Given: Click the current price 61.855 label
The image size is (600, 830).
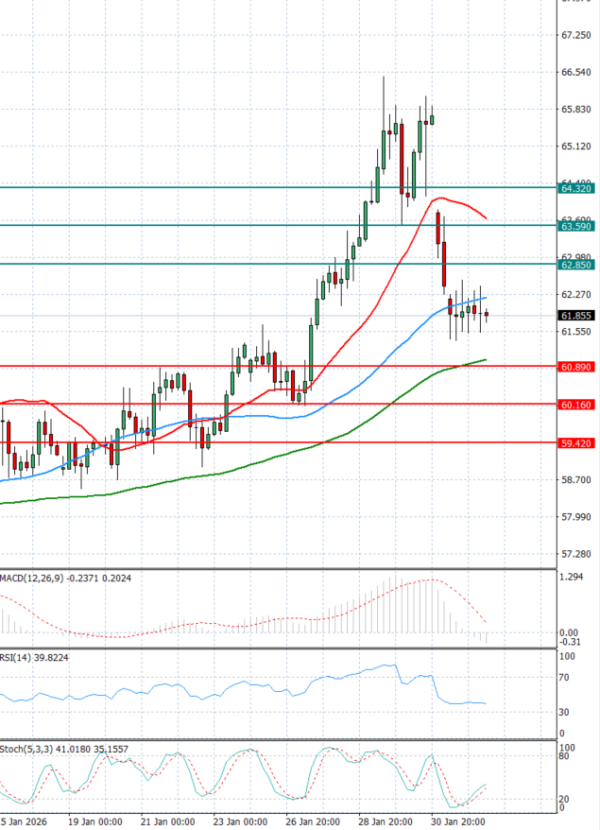Looking at the screenshot, I should tap(578, 316).
